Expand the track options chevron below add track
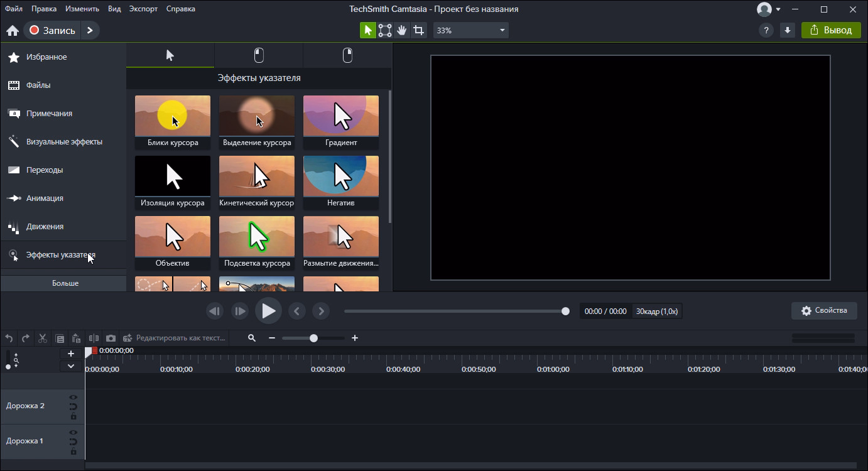 [71, 366]
